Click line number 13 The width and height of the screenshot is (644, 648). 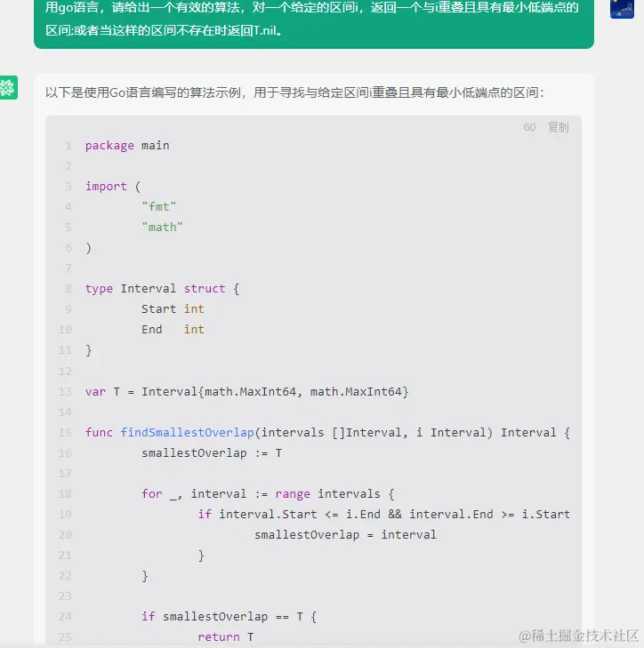(x=65, y=391)
